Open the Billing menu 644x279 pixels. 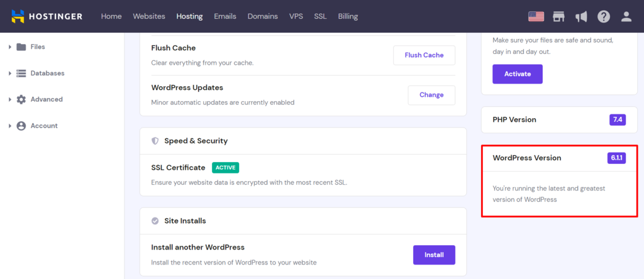click(348, 16)
